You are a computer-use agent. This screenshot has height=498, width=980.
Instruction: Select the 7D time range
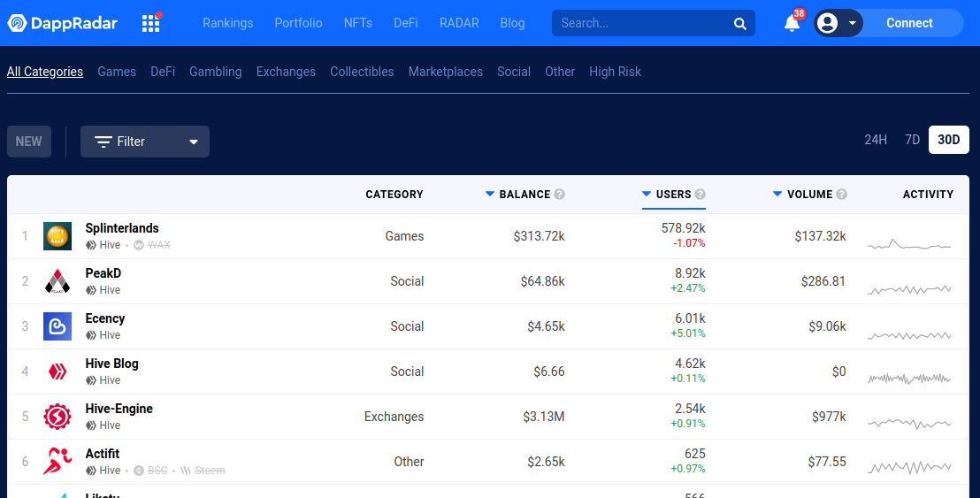913,140
